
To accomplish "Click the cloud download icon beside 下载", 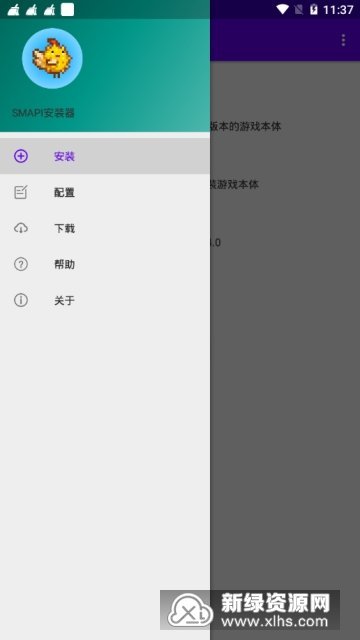I will click(x=21, y=228).
